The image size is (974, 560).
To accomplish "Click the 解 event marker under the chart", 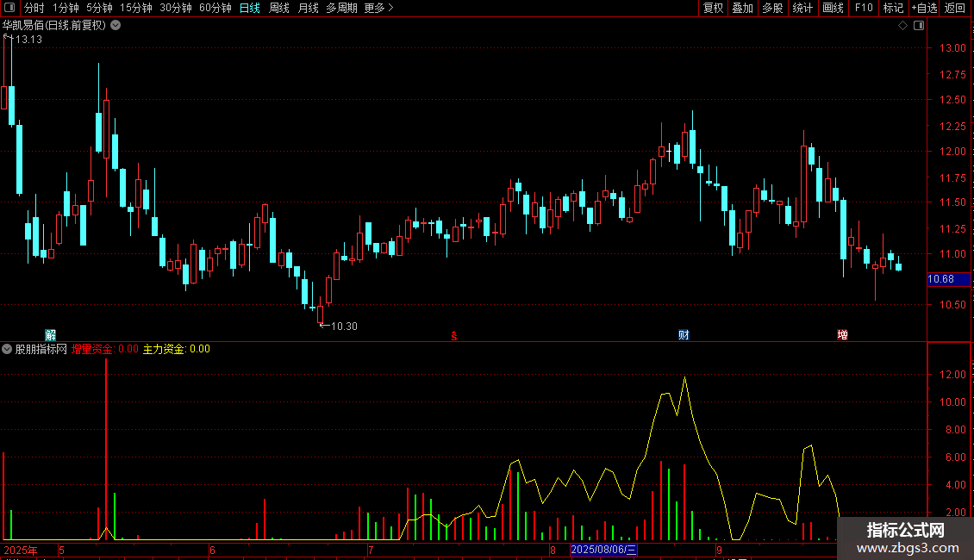I will [x=50, y=335].
